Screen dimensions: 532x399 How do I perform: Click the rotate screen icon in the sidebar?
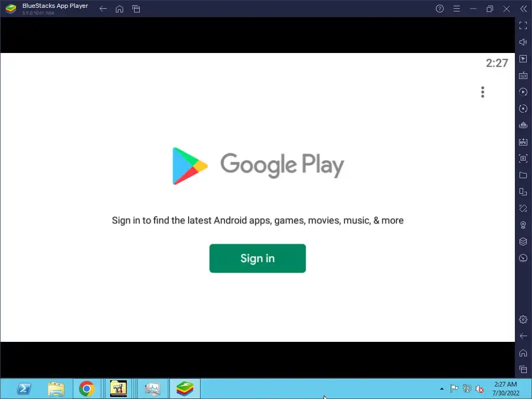pos(523,192)
